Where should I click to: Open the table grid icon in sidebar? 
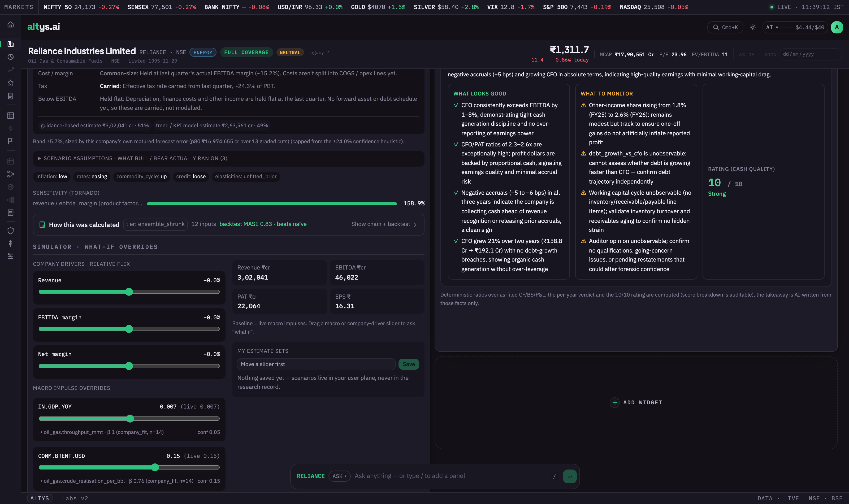[11, 115]
